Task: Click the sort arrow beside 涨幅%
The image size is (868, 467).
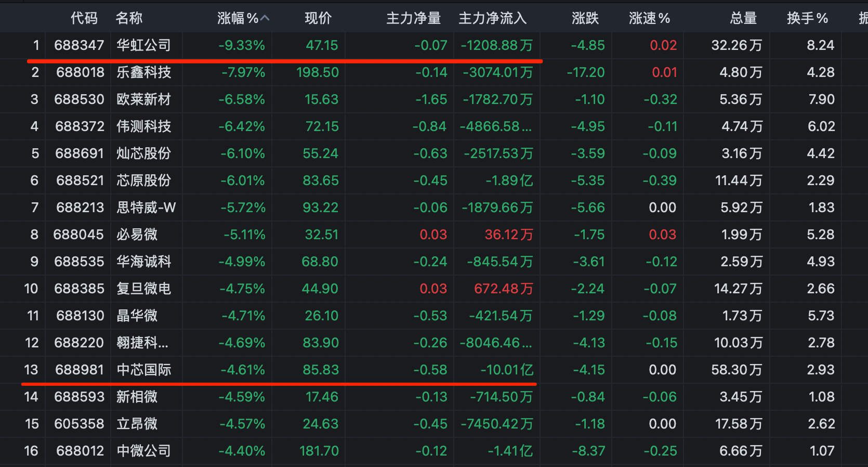Action: point(265,18)
